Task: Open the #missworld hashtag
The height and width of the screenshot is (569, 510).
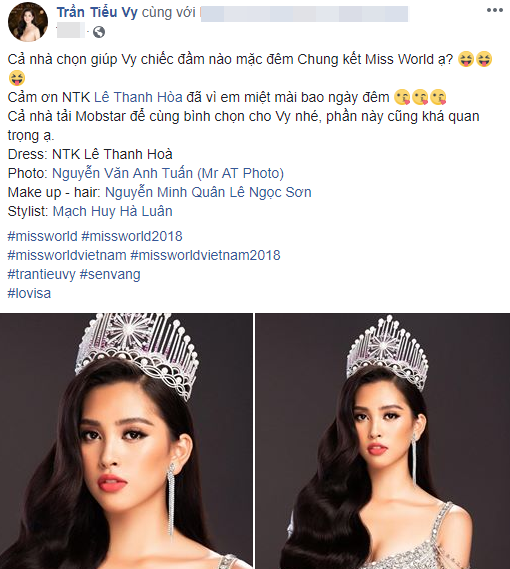Action: 42,236
